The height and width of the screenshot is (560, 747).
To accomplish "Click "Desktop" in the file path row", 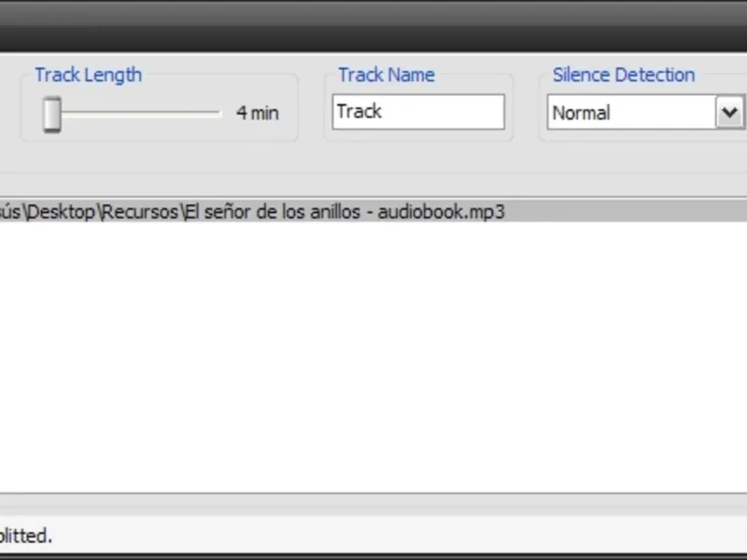I will click(x=61, y=212).
